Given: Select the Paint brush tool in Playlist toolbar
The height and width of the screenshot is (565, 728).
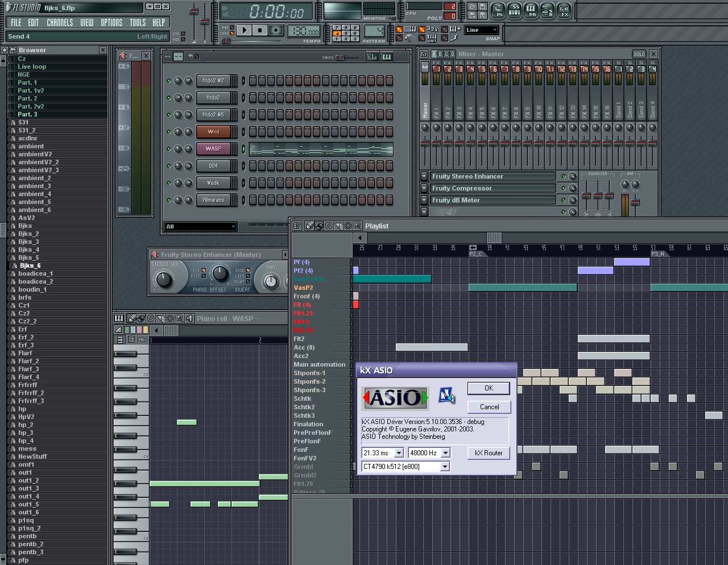Looking at the screenshot, I should (x=319, y=226).
